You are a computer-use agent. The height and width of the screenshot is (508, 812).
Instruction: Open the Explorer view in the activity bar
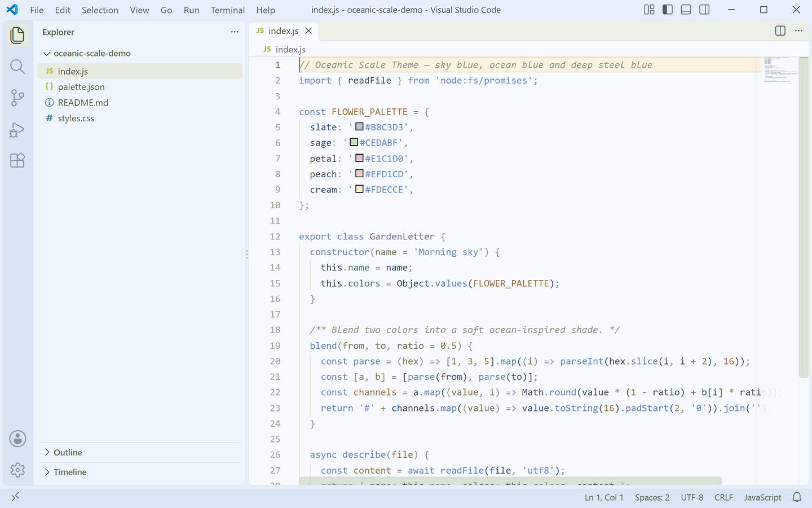click(x=17, y=35)
